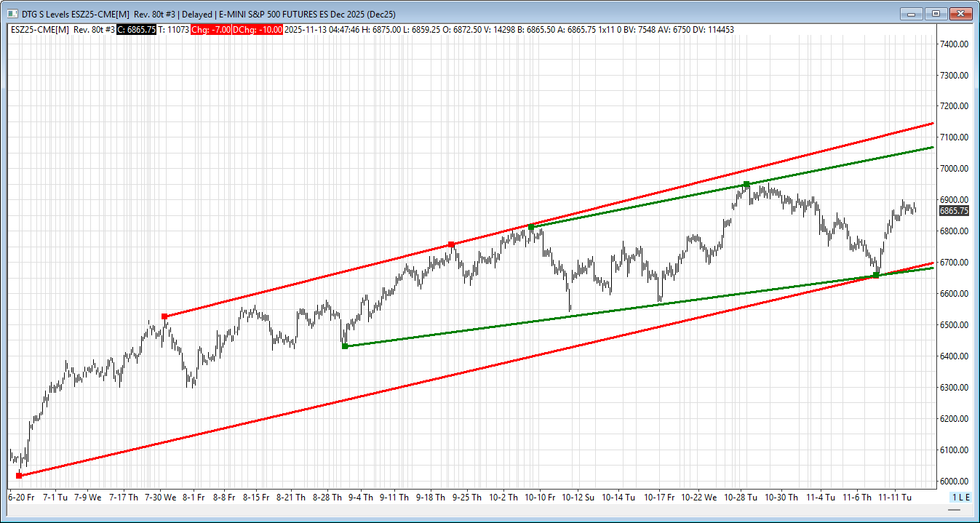Click the 7400.00 label on price axis
This screenshot has height=523, width=980.
[954, 44]
